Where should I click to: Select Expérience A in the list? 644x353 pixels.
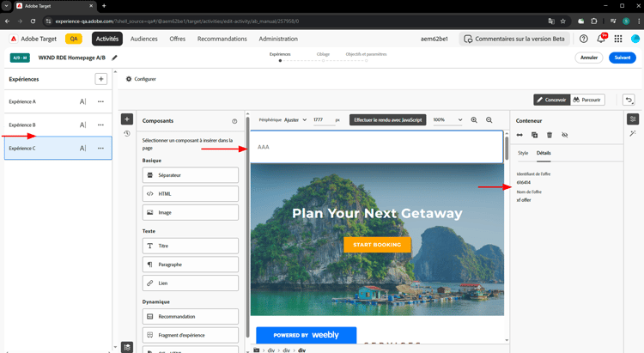tap(58, 101)
